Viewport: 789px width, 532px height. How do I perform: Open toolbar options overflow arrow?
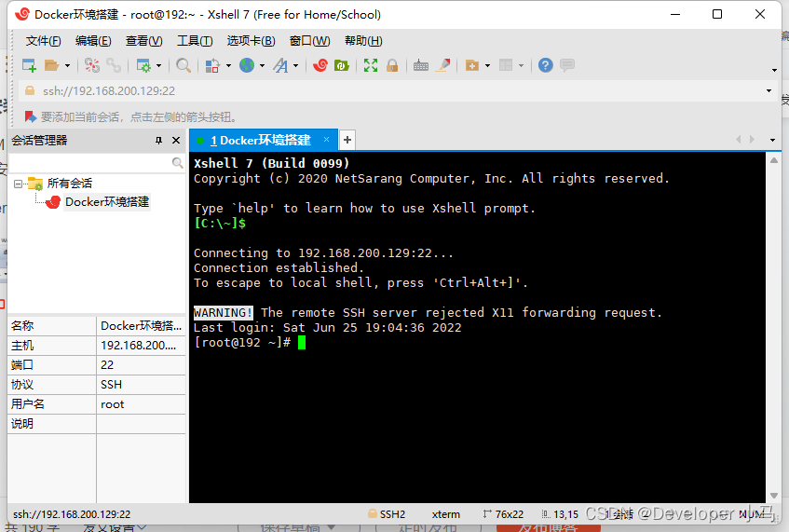774,71
